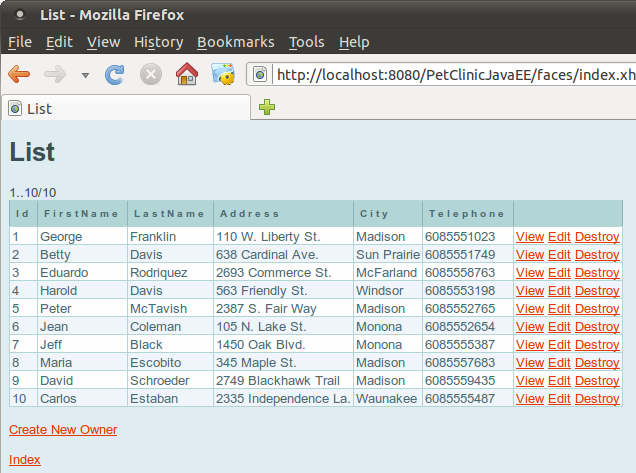View owner George Franklin
The width and height of the screenshot is (636, 473).
[x=530, y=236]
